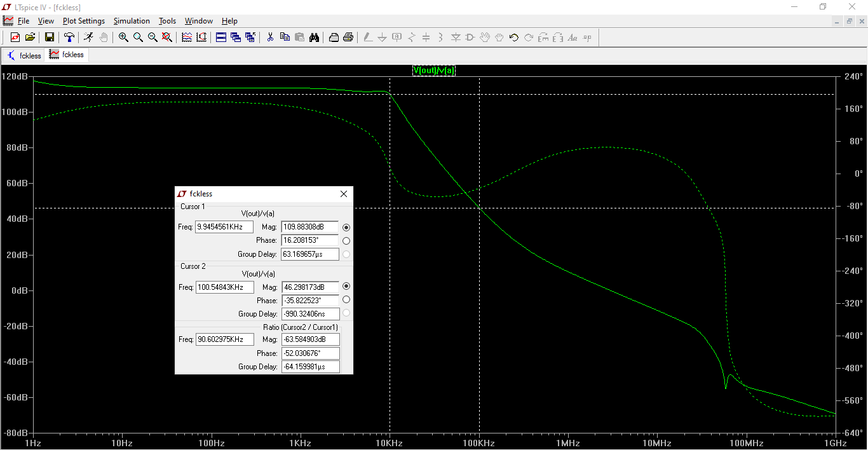Click the Halt simulation hand icon
Screen dimensions: 868x450
pyautogui.click(x=104, y=37)
